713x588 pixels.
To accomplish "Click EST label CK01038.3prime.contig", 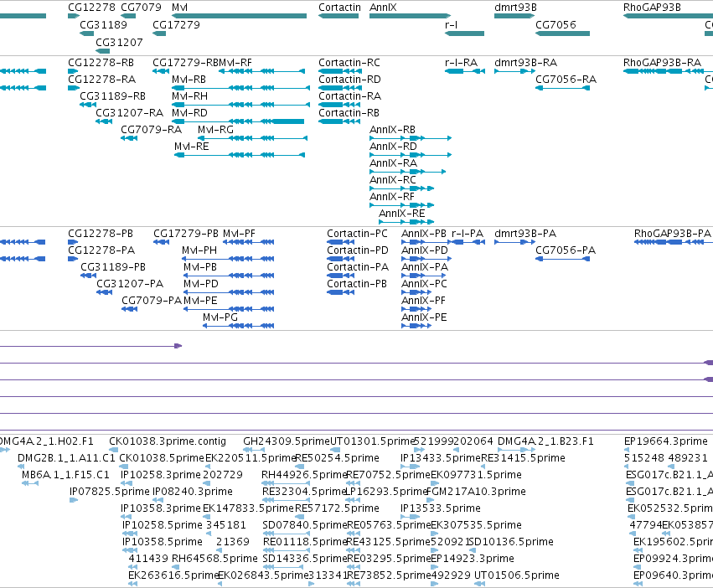I will 168,441.
